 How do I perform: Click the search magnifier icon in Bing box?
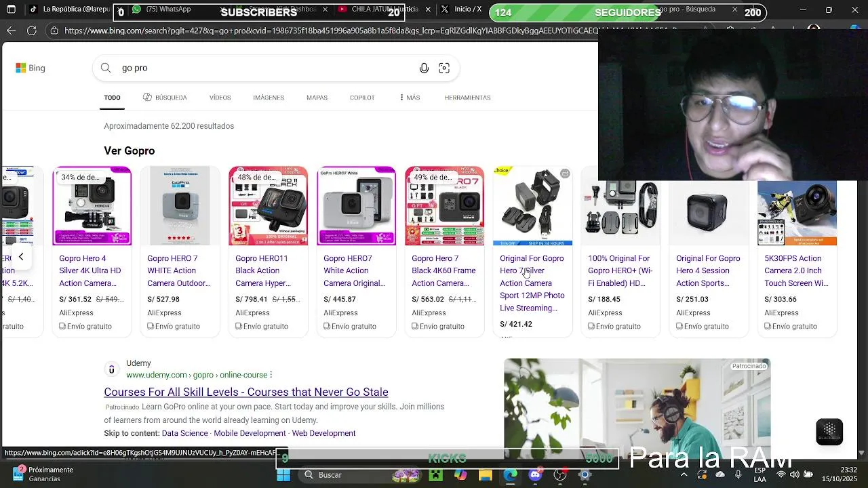[x=106, y=68]
